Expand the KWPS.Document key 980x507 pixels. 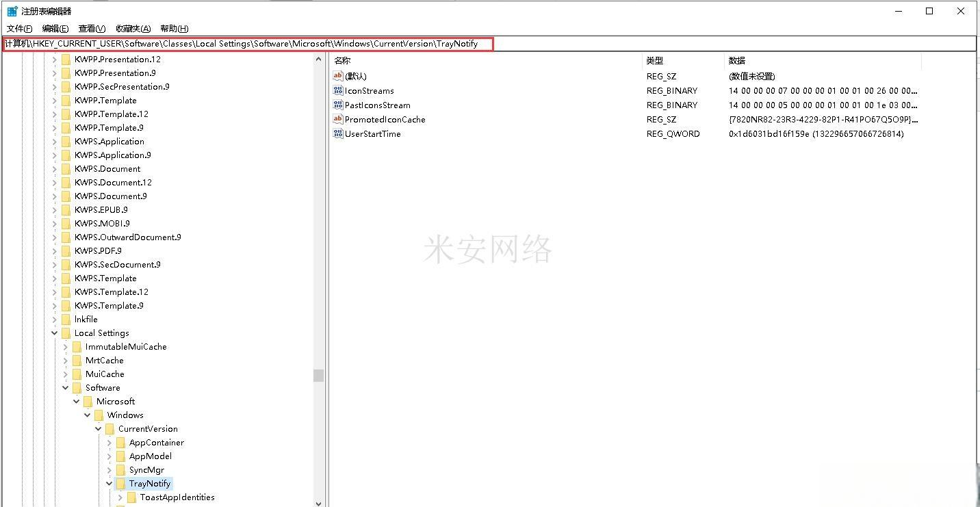tap(55, 169)
